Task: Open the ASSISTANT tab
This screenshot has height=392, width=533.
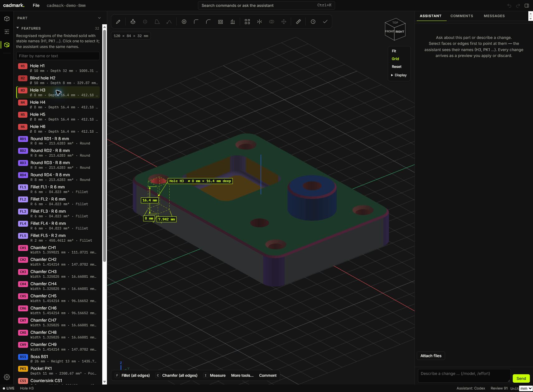Action: [x=430, y=16]
